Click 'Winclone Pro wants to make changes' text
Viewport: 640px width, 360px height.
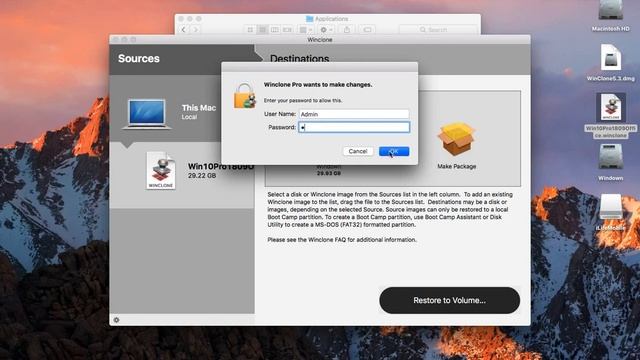pyautogui.click(x=318, y=85)
